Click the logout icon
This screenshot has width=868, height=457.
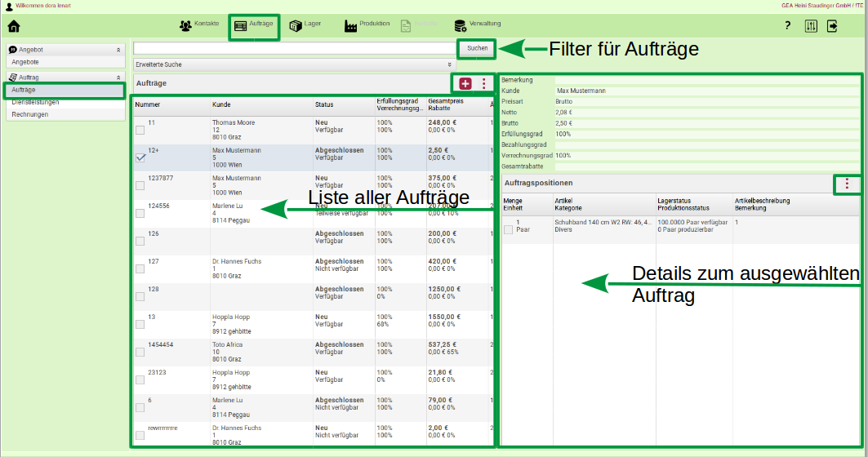click(x=832, y=26)
